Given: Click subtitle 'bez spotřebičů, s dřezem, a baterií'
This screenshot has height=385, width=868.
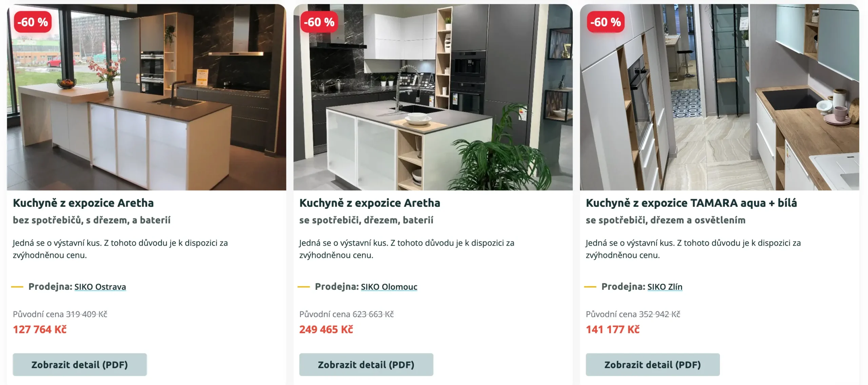Looking at the screenshot, I should pos(92,220).
